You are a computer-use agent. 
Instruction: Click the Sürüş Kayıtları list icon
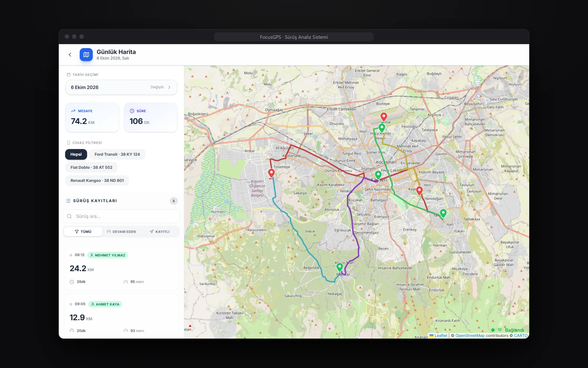click(x=68, y=201)
